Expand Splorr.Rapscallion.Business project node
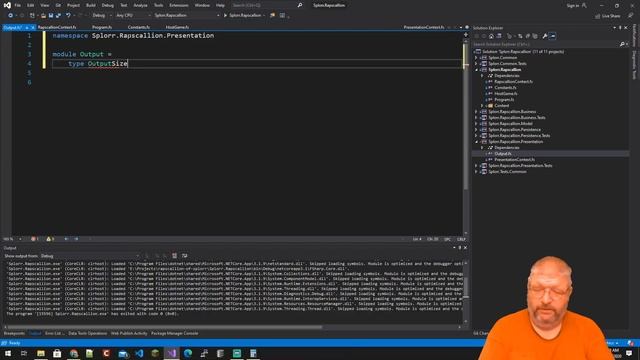Screen dimensions: 640x360 click(x=476, y=112)
